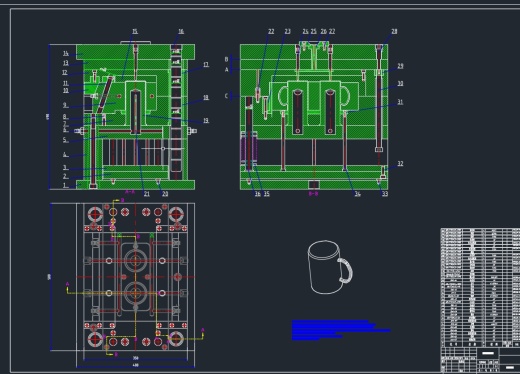Image resolution: width=520 pixels, height=374 pixels.
Task: Click the blue technical notes text block
Action: coord(341,330)
